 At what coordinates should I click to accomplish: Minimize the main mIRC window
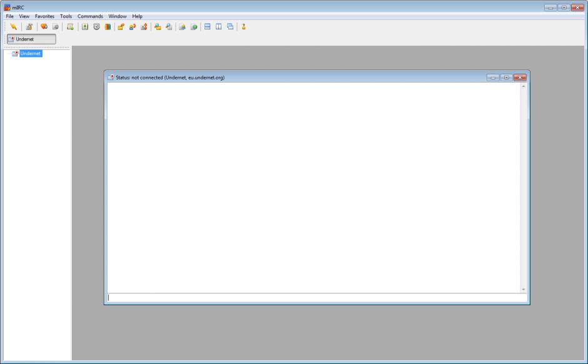click(550, 8)
